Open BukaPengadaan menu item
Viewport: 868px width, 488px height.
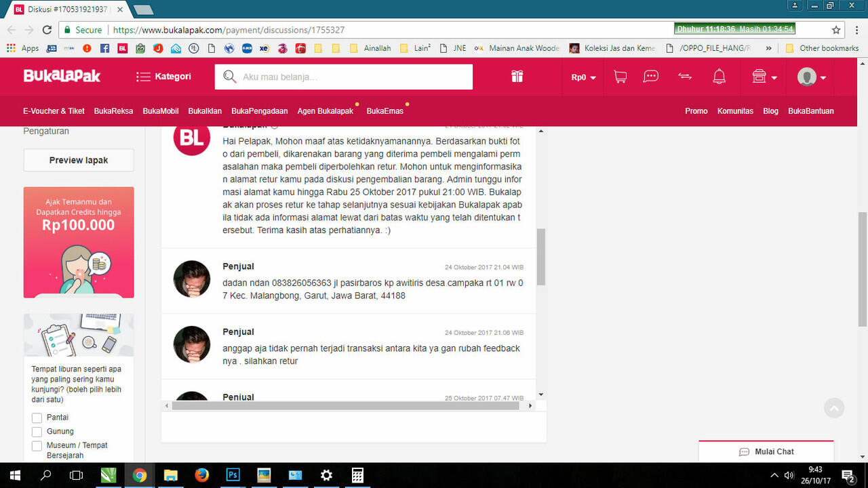pyautogui.click(x=260, y=111)
